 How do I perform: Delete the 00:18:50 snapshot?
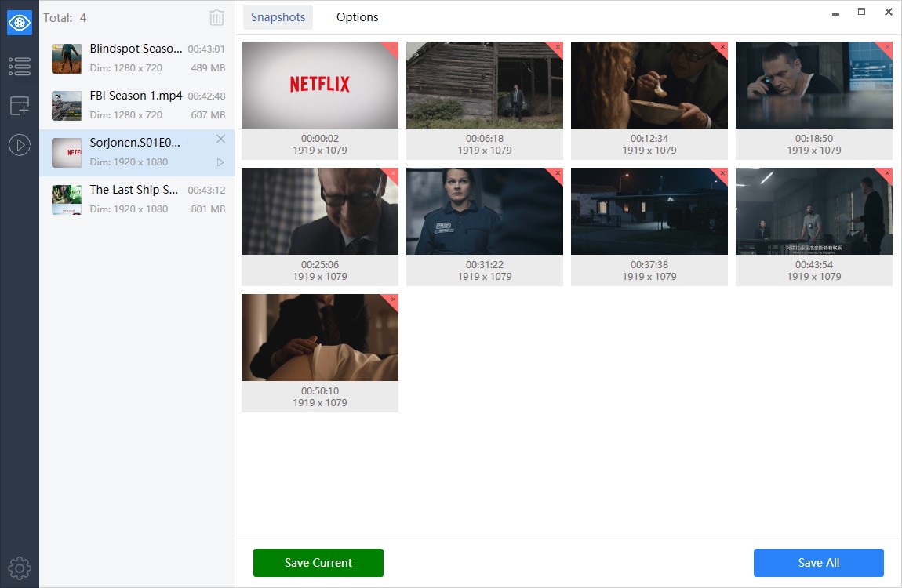tap(886, 46)
